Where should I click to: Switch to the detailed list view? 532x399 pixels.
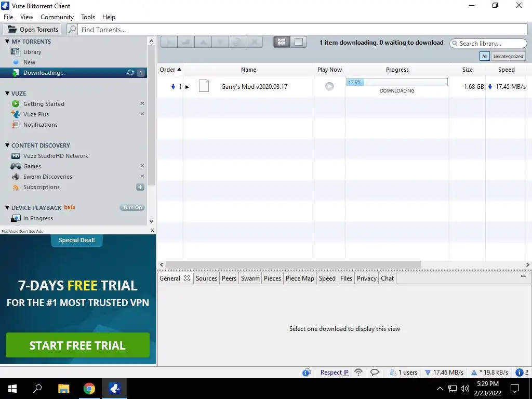tap(299, 42)
